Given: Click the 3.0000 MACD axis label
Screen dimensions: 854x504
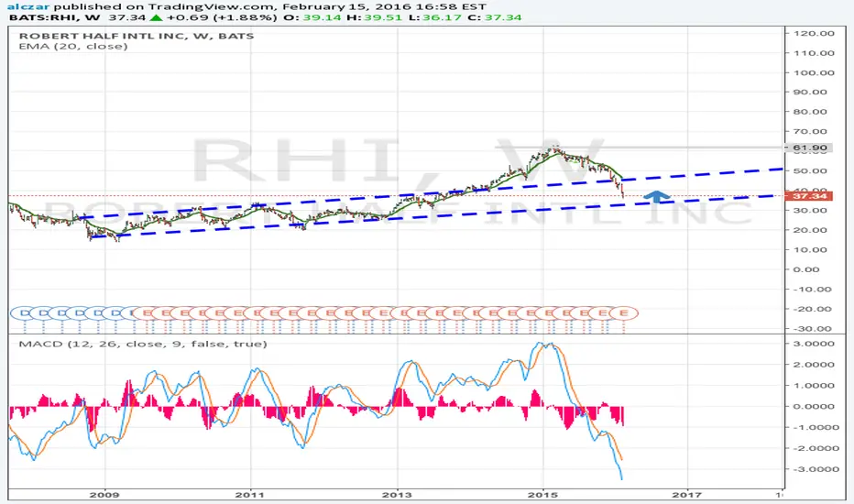Looking at the screenshot, I should point(815,344).
